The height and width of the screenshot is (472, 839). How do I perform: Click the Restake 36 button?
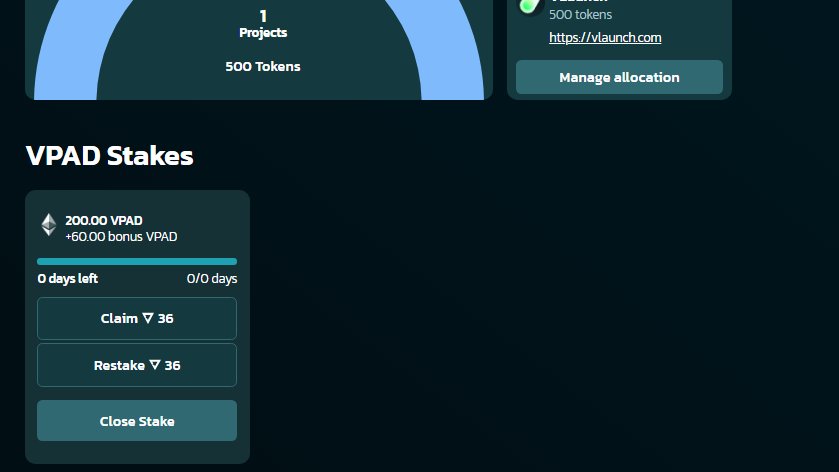[x=137, y=365]
